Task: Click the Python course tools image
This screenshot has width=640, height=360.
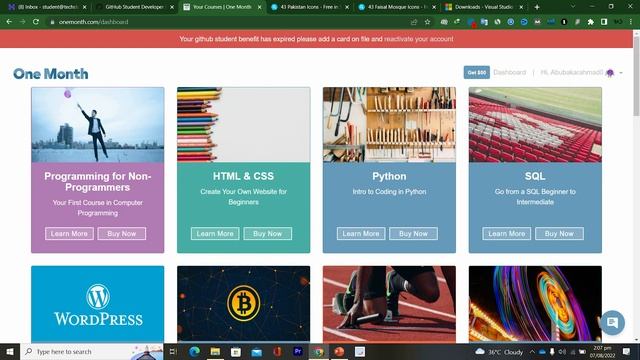Action: pyautogui.click(x=389, y=124)
